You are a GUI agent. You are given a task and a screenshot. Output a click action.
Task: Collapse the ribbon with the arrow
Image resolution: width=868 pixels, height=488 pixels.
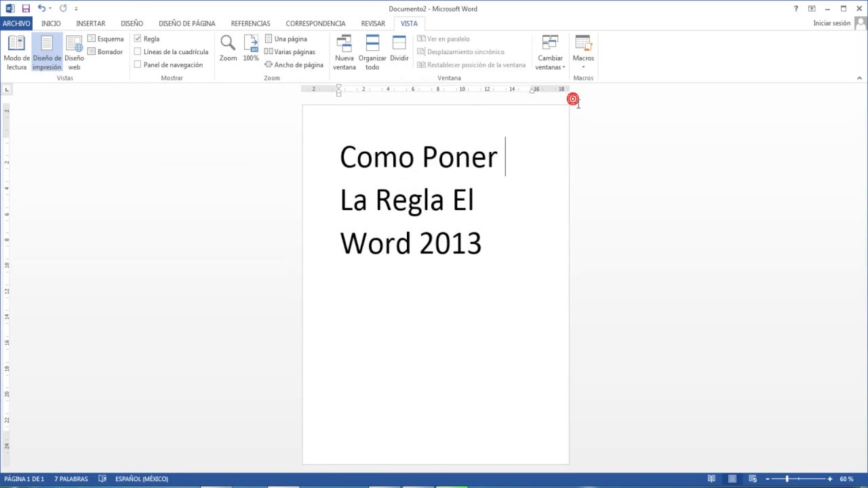[x=861, y=78]
